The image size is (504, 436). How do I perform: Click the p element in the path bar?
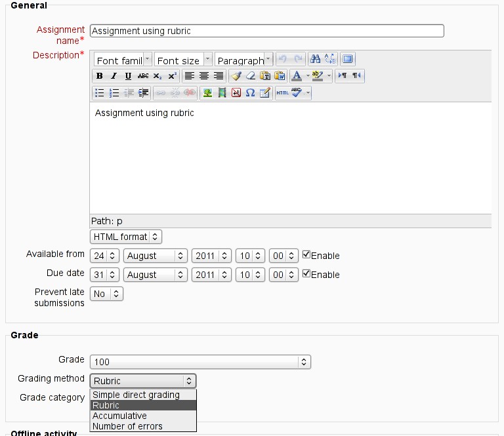pyautogui.click(x=119, y=221)
